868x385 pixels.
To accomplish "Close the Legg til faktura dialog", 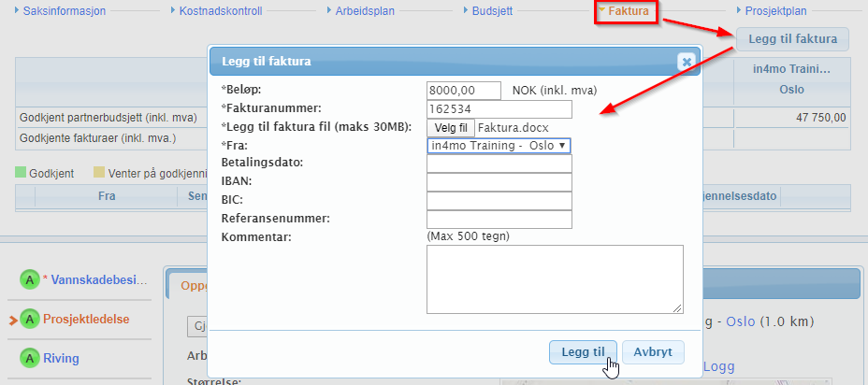I will pos(687,62).
